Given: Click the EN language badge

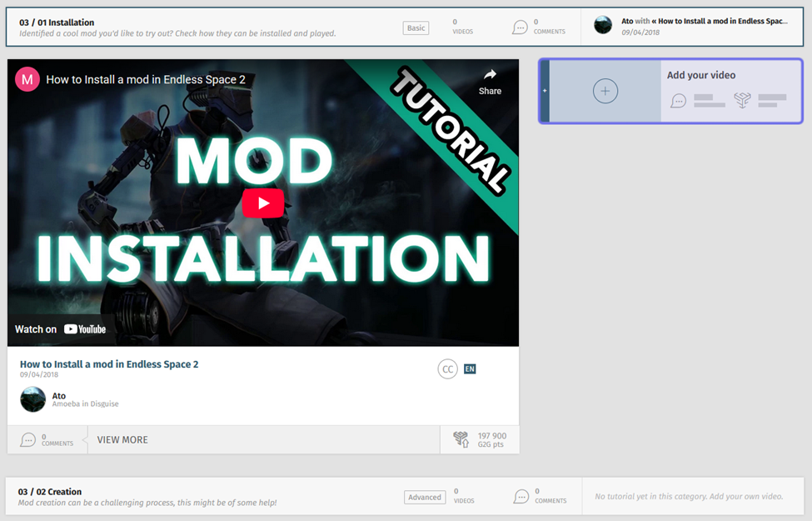Looking at the screenshot, I should (470, 368).
